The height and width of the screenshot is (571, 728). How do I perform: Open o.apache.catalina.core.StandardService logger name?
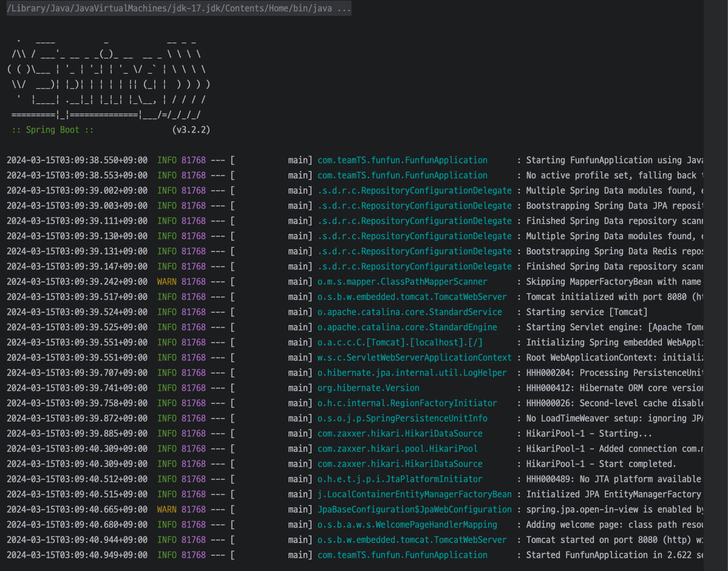409,312
